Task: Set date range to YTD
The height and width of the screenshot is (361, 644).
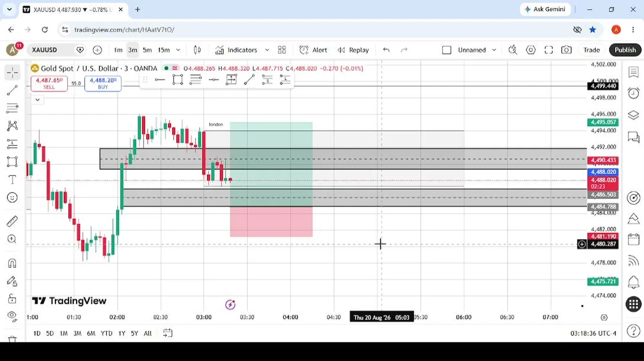Action: 106,333
